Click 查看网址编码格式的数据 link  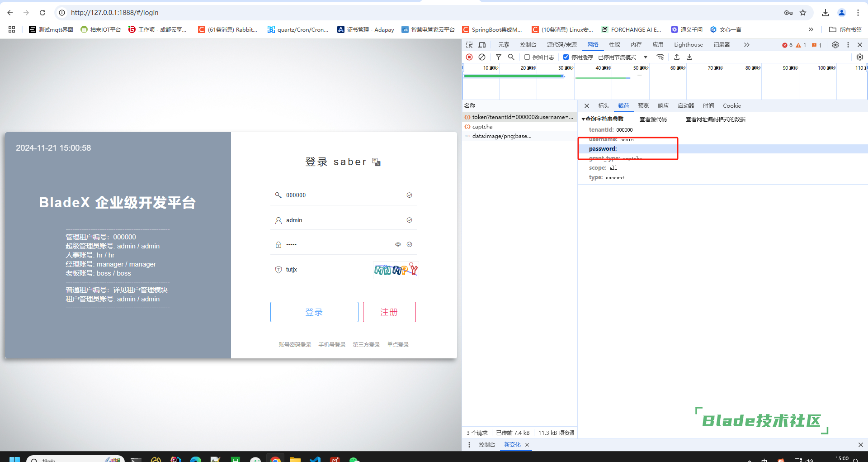point(715,119)
